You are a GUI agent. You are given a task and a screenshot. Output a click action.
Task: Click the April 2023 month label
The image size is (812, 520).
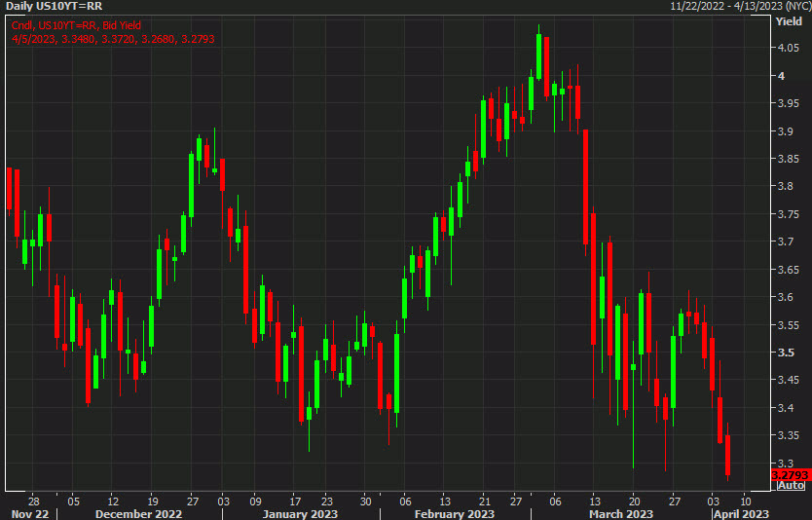[741, 514]
